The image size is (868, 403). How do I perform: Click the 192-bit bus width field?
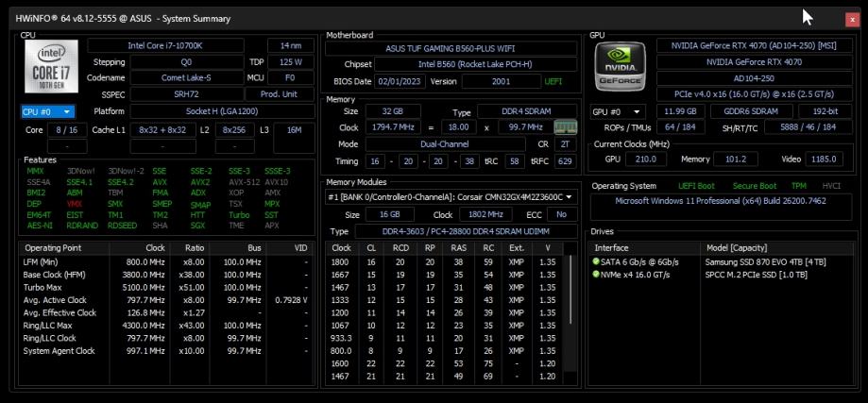pyautogui.click(x=825, y=111)
